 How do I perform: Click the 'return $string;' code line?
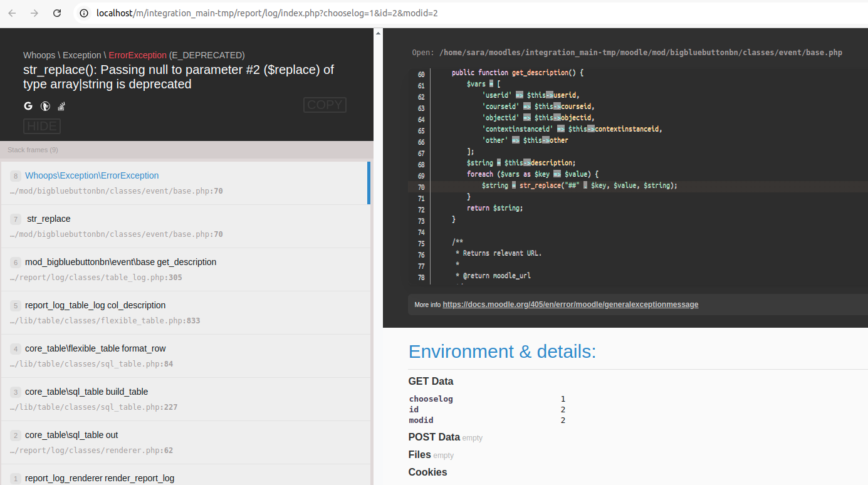(494, 208)
